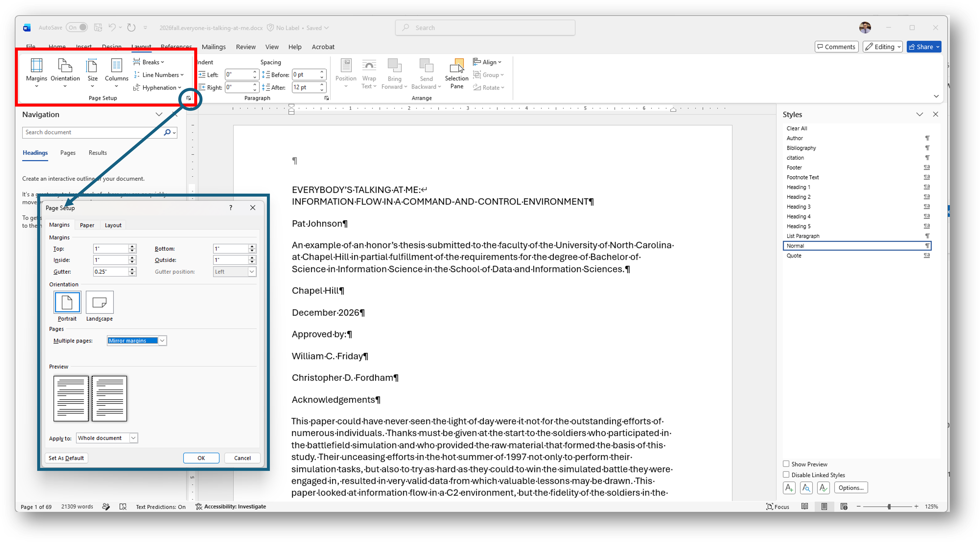Open the Align menu

487,62
